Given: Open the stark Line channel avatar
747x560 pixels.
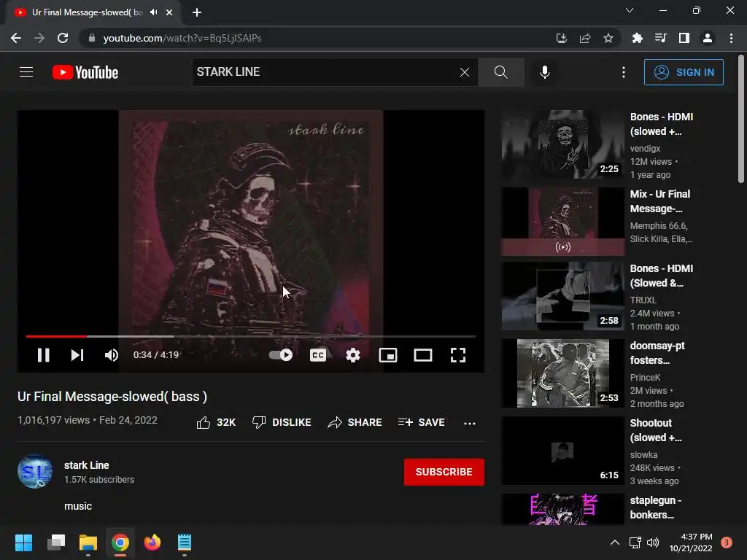Looking at the screenshot, I should (x=35, y=472).
